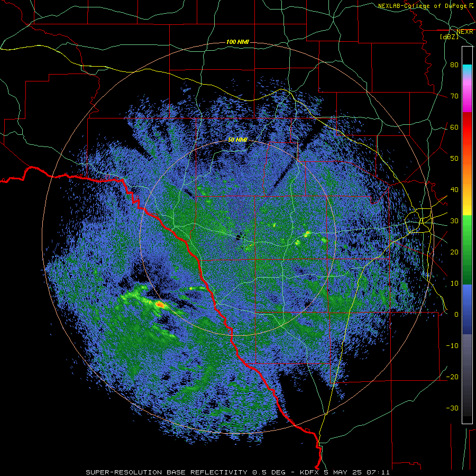Click the black radar site marker at the ring center
476x476 pixels.
240,237
